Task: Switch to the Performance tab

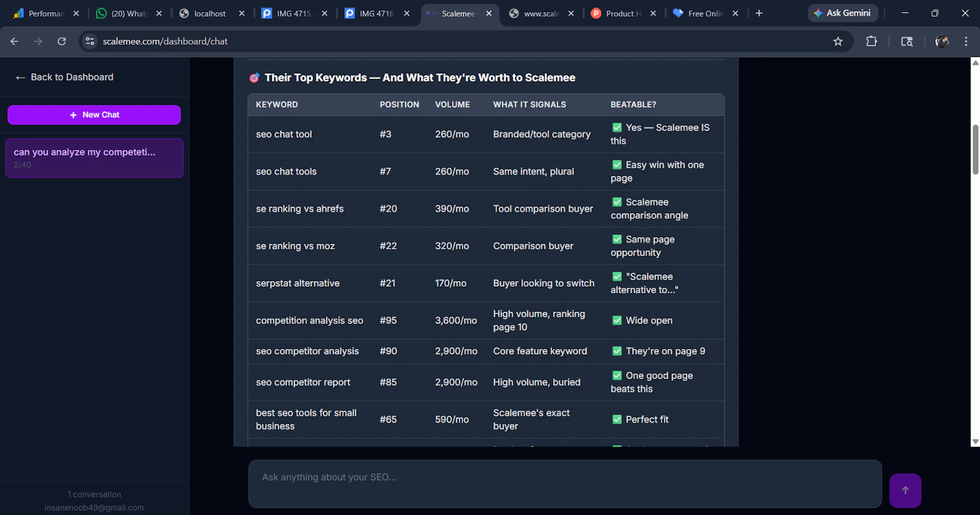Action: click(x=46, y=13)
